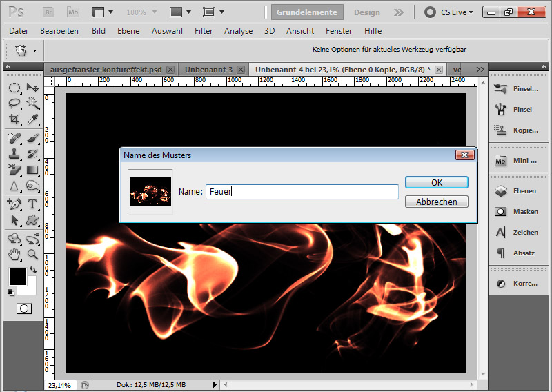
Task: Open the Filter menu
Action: coord(204,31)
